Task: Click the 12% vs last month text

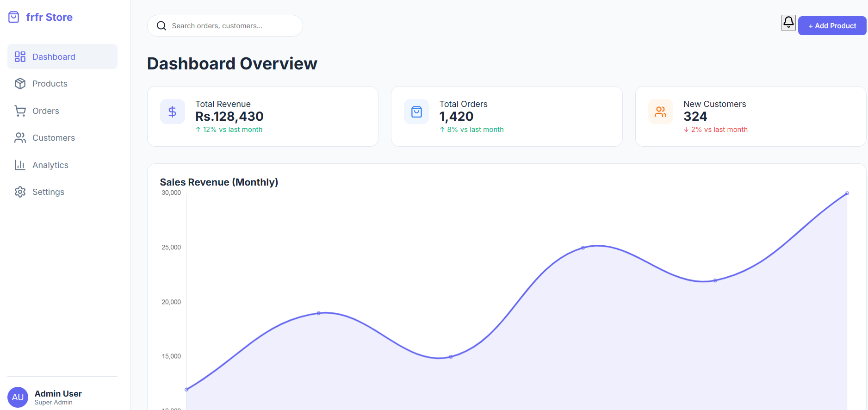Action: pyautogui.click(x=229, y=130)
